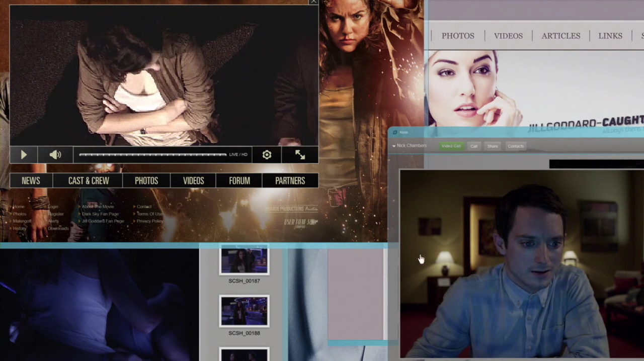Open video player settings gear
This screenshot has width=644, height=361.
267,155
